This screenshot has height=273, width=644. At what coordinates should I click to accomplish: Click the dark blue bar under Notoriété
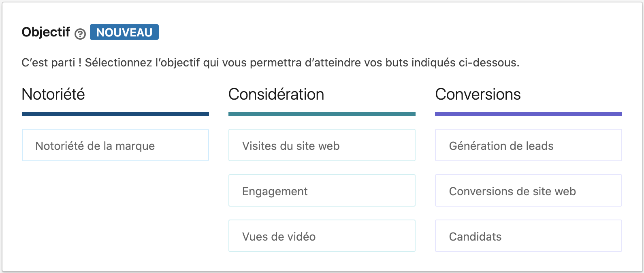115,114
